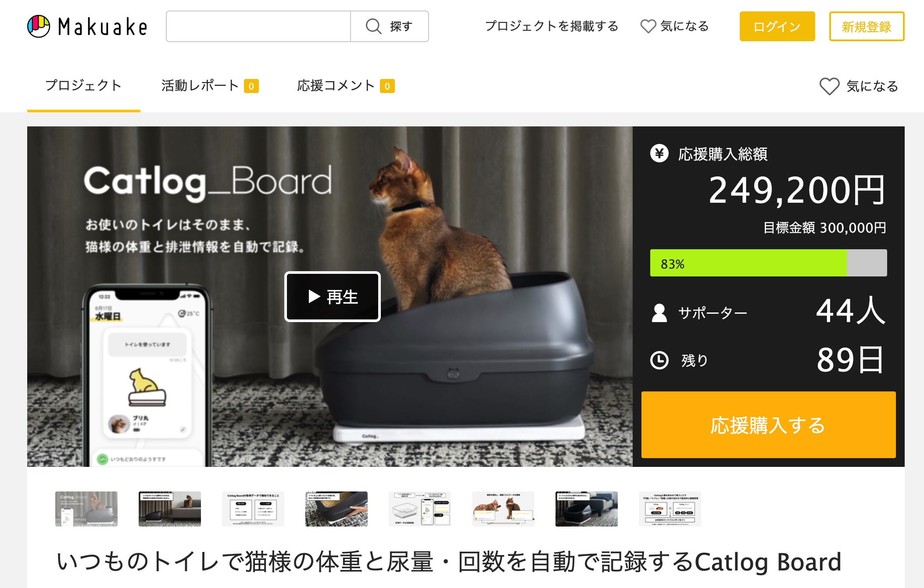Screen dimensions: 924x588
Task: Click the supporter person icon
Action: [x=659, y=313]
